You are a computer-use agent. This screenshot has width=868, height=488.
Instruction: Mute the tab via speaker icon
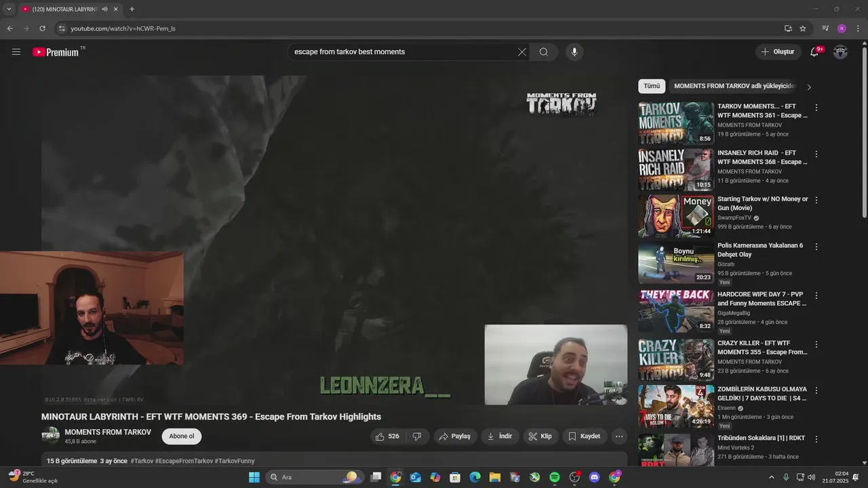pyautogui.click(x=104, y=9)
